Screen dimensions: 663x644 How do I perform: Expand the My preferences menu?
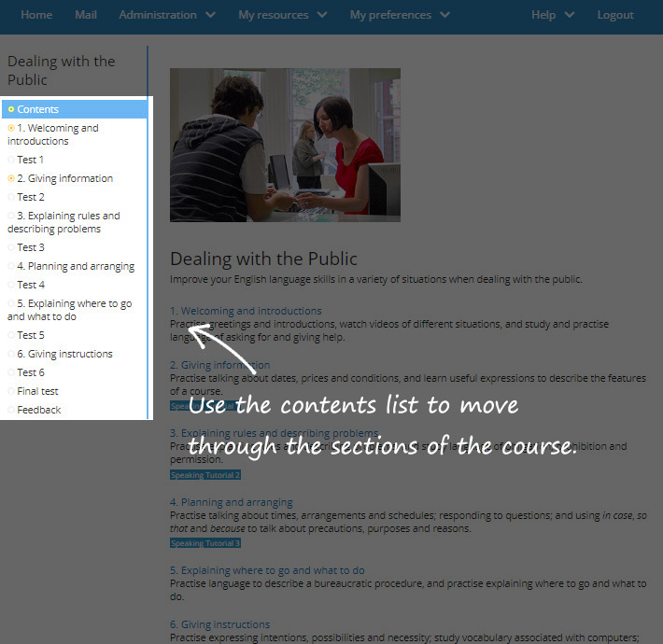pyautogui.click(x=399, y=15)
